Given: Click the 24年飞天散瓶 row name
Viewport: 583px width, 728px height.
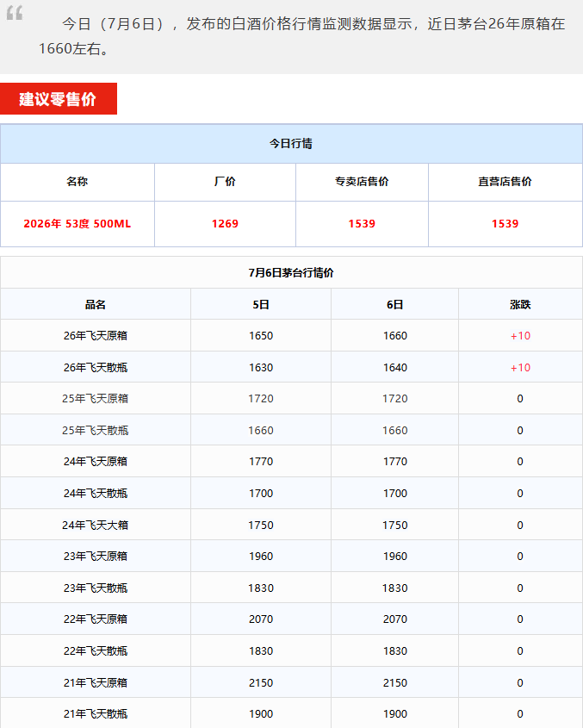Looking at the screenshot, I should click(95, 493).
